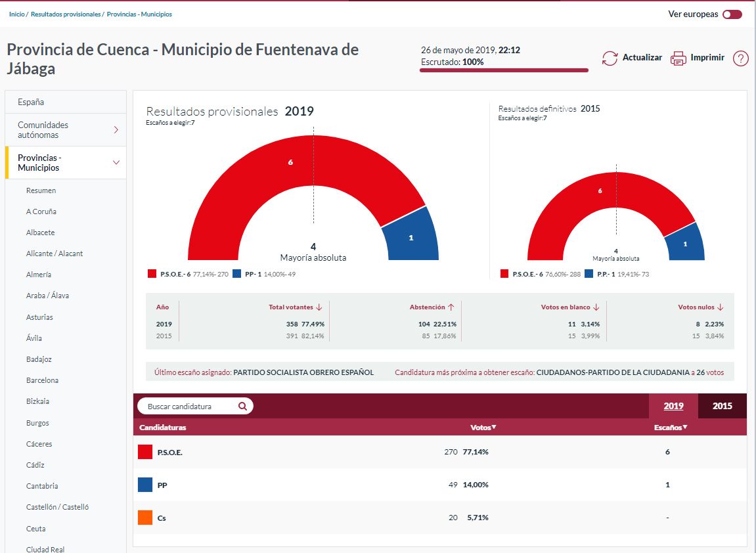This screenshot has width=756, height=553.
Task: Open the help question mark icon
Action: [x=740, y=58]
